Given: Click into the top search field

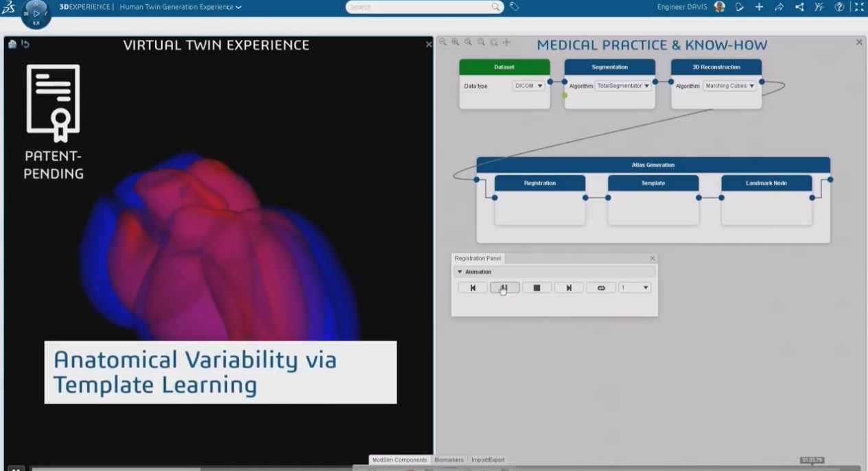Looking at the screenshot, I should point(420,7).
